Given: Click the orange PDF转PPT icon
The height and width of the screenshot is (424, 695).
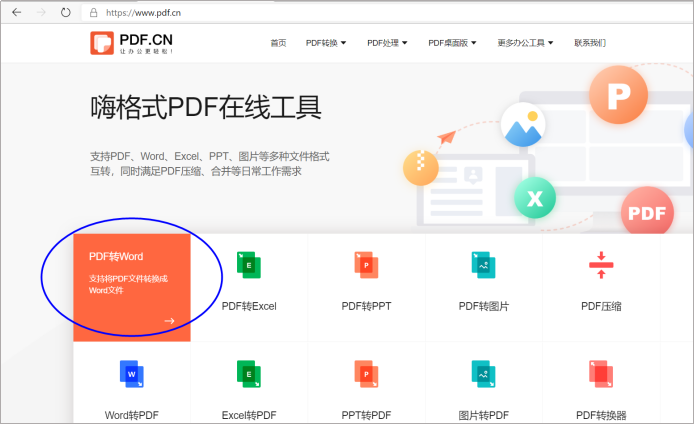Looking at the screenshot, I should point(366,265).
